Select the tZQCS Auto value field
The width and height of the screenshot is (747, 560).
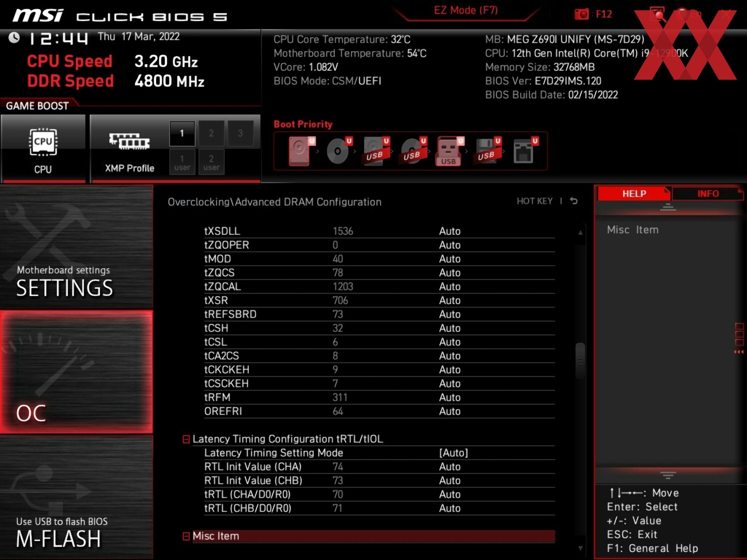click(450, 273)
